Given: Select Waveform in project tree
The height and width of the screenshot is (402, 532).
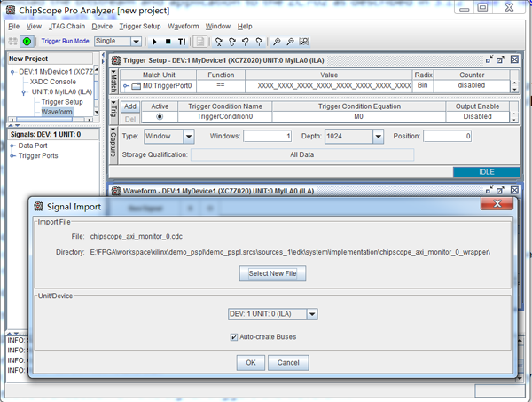Looking at the screenshot, I should (57, 112).
